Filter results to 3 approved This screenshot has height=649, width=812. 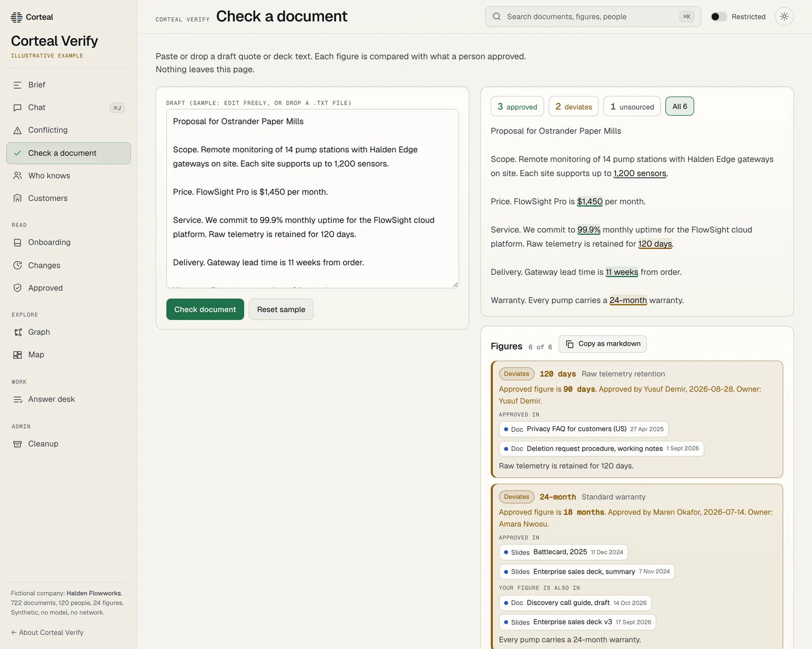coord(517,106)
